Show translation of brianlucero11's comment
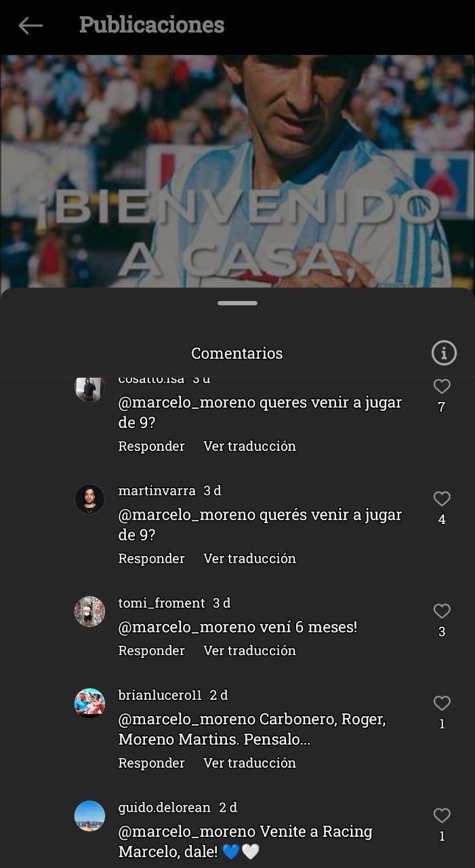 point(249,764)
